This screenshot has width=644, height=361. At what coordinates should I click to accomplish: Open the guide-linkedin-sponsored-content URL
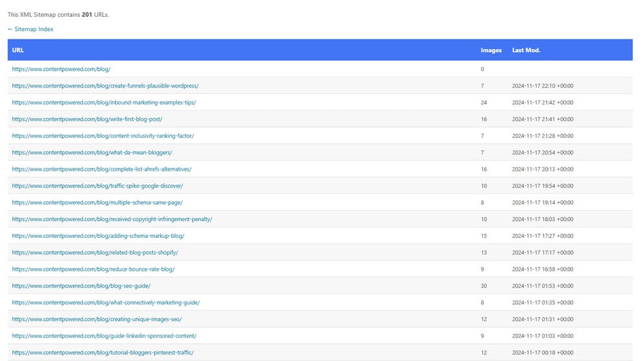104,336
